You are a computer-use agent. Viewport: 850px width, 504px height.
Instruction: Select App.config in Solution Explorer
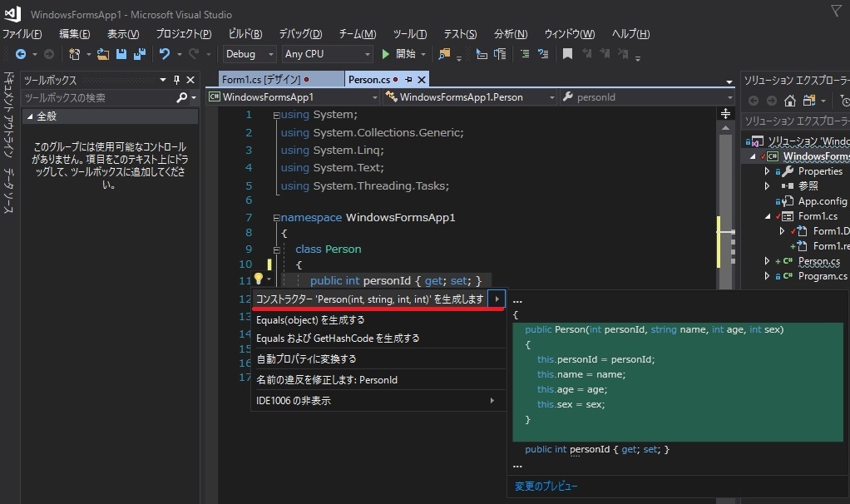(x=822, y=201)
